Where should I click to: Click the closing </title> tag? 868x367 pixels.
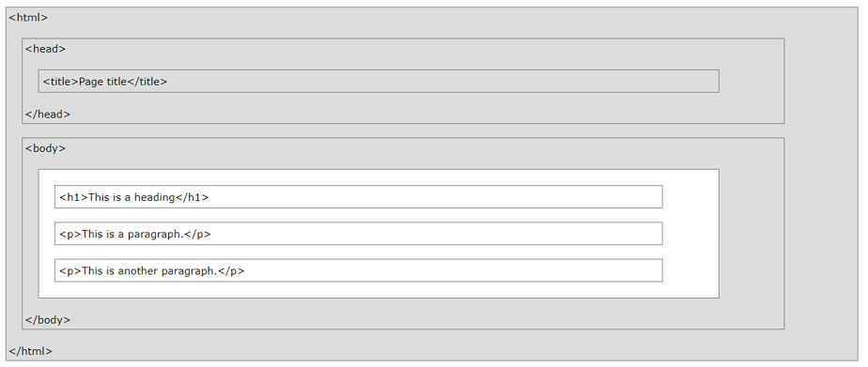[147, 82]
